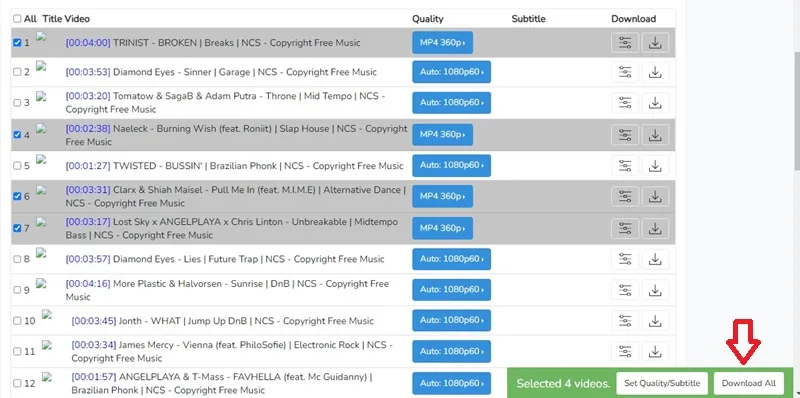The height and width of the screenshot is (398, 800).
Task: Download the Diamond Eyes - Sinner video
Action: click(x=655, y=72)
